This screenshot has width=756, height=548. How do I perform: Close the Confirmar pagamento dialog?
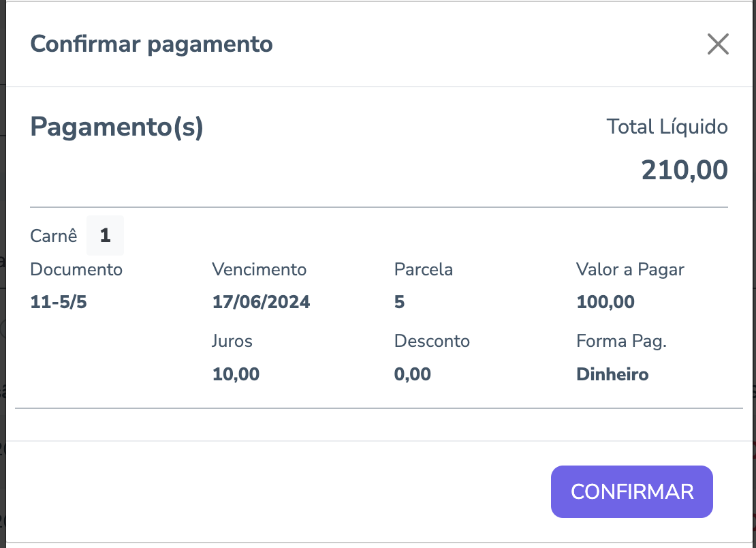point(718,44)
